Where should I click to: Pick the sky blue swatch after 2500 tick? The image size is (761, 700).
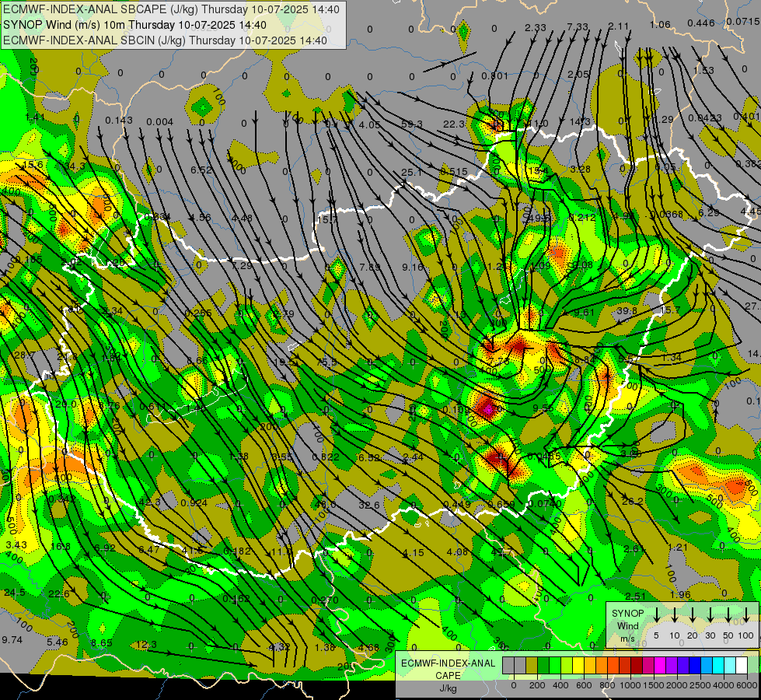click(707, 665)
